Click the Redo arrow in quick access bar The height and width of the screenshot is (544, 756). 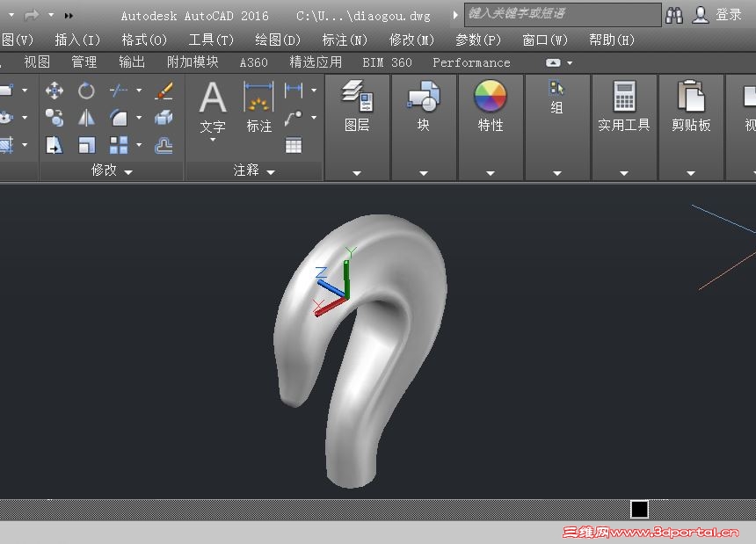(32, 16)
